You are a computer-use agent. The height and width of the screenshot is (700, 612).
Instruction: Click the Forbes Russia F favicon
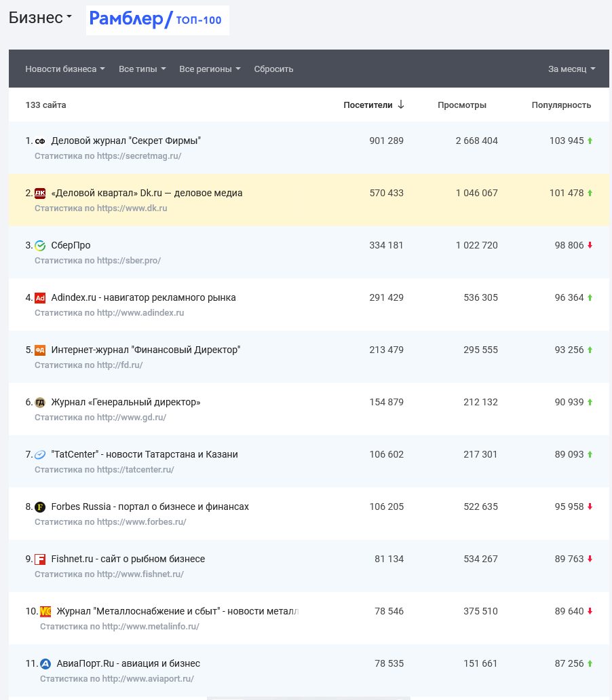tap(40, 507)
